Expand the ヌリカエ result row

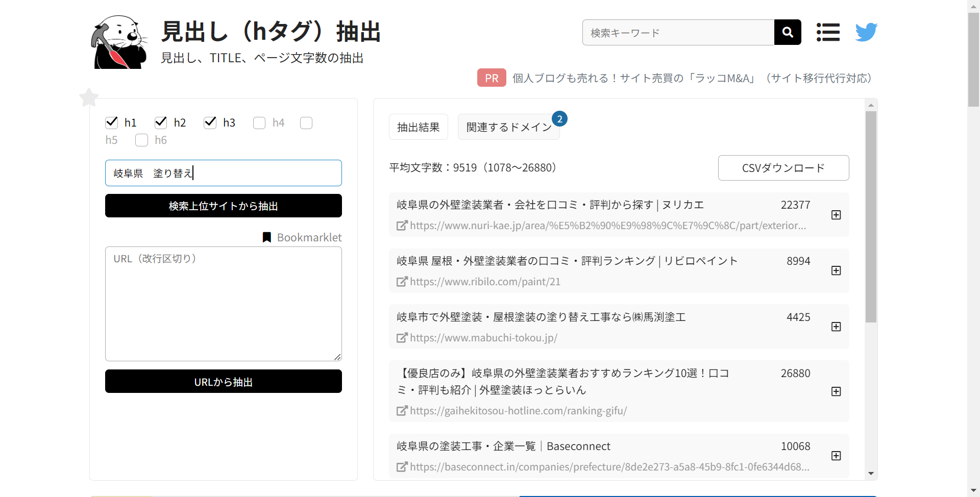(836, 215)
